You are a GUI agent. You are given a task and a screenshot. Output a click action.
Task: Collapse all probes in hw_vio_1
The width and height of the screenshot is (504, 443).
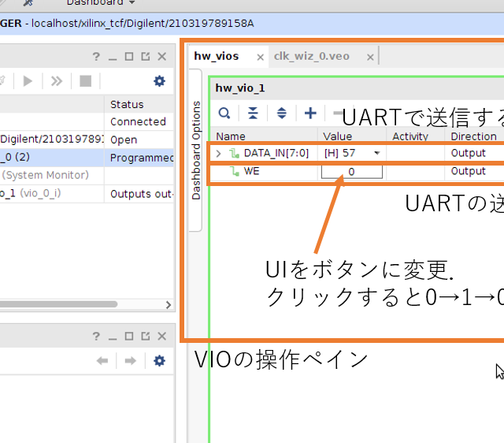point(253,113)
